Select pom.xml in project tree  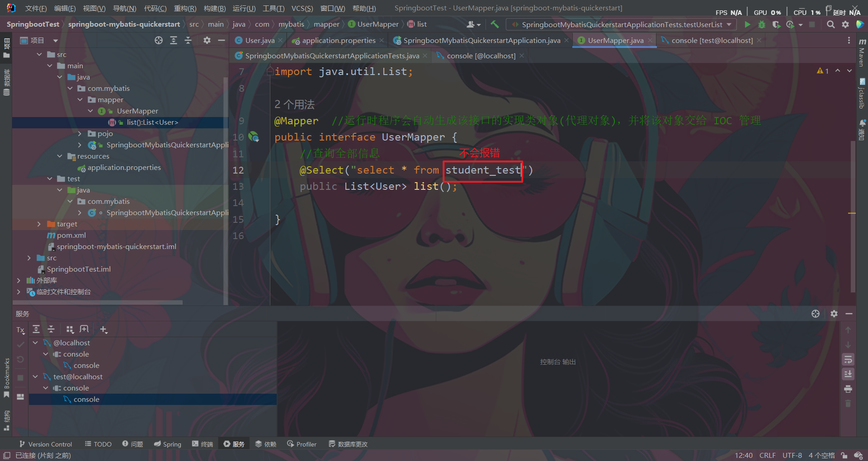tap(71, 235)
